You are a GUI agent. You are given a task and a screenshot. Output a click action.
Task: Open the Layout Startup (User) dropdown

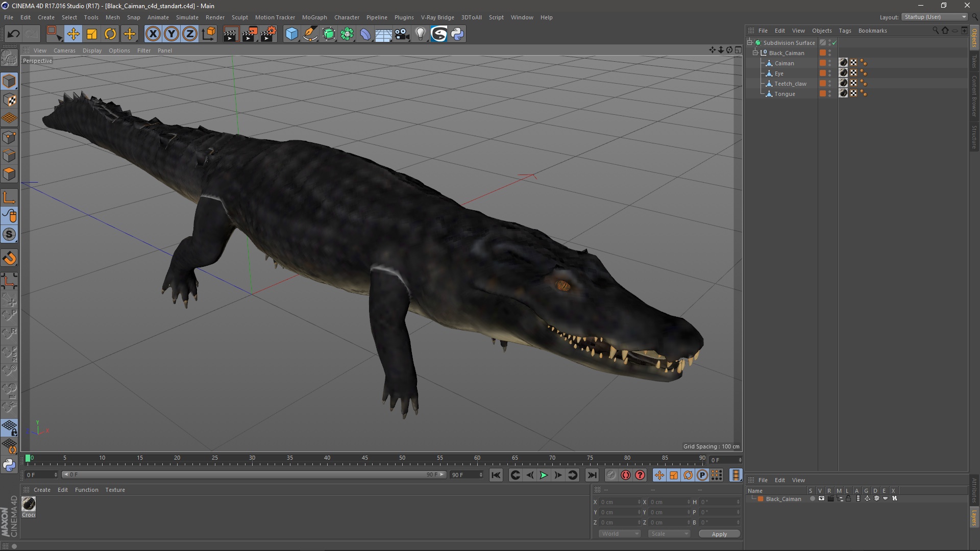point(935,17)
